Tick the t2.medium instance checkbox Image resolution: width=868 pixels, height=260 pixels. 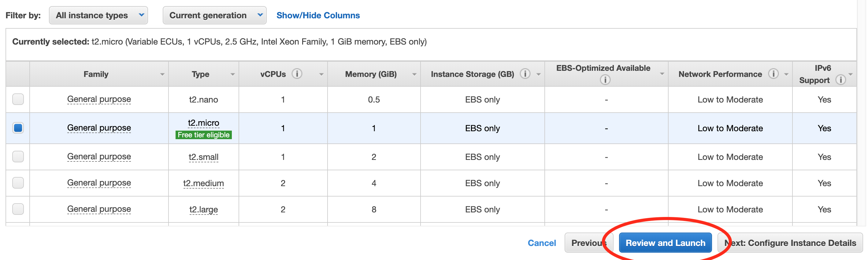[x=18, y=182]
